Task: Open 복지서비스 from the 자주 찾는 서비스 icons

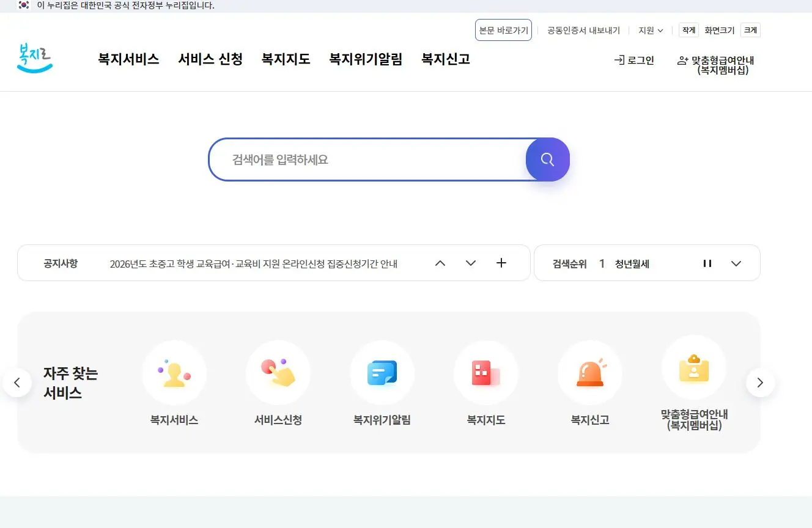Action: click(174, 373)
